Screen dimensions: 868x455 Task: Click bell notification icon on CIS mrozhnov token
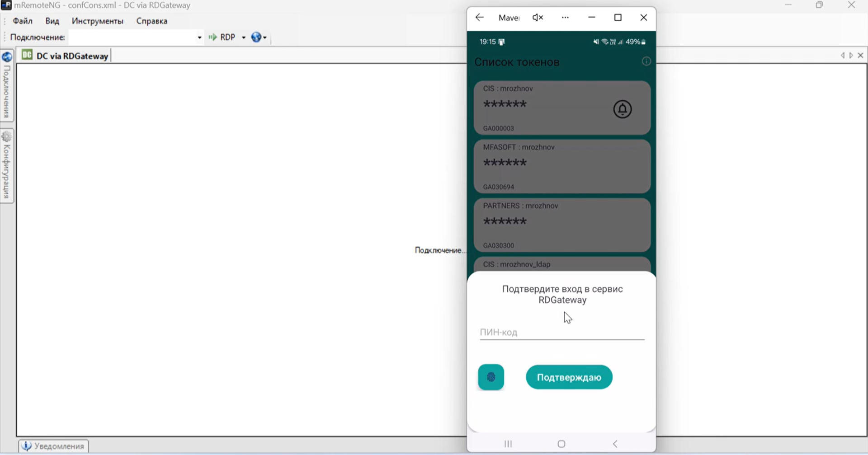(623, 109)
